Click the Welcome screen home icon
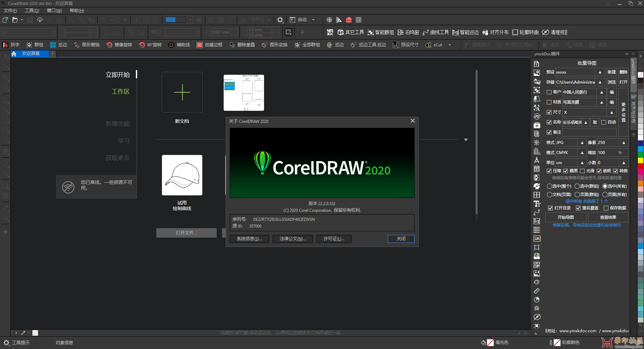The width and height of the screenshot is (644, 349). [14, 54]
